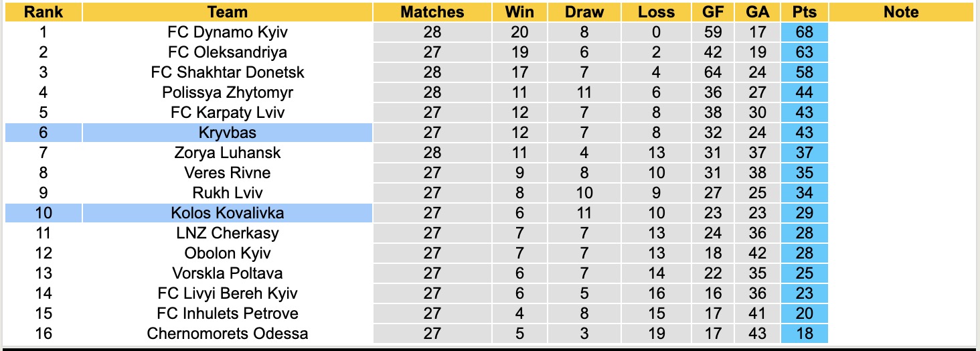Click the FC Shakhtar Donetsk team name
This screenshot has width=980, height=351.
[228, 72]
